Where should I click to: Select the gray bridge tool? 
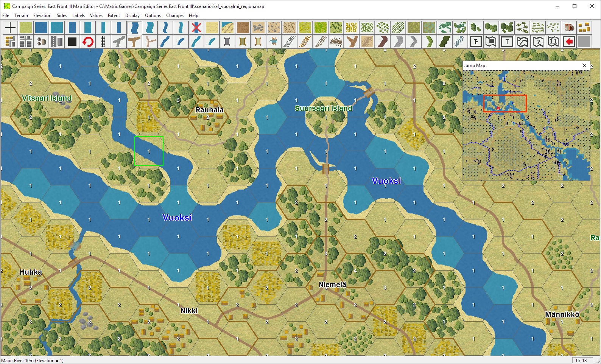(227, 41)
